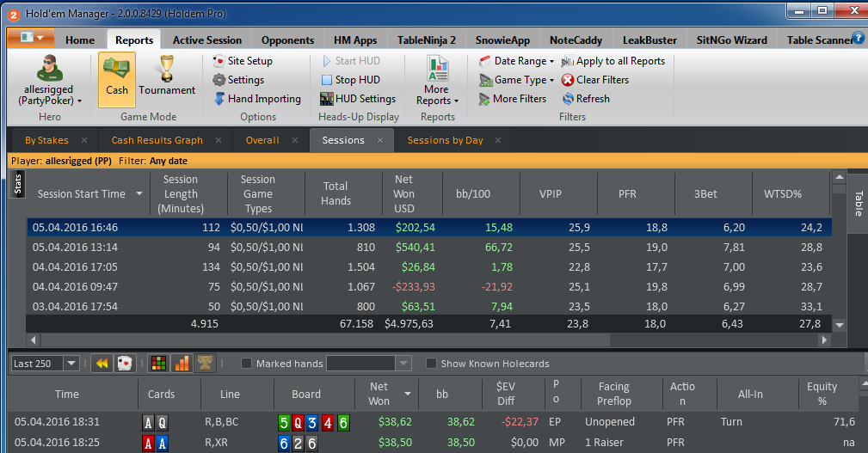
Task: Open the NoteCaddy tab
Action: 576,40
